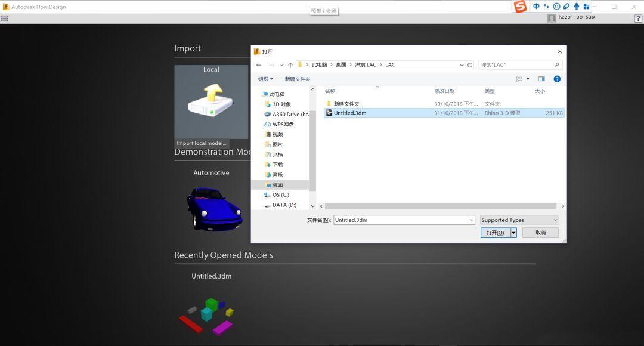Select 桌面 folder in sidebar
This screenshot has width=644, height=346.
pyautogui.click(x=277, y=185)
